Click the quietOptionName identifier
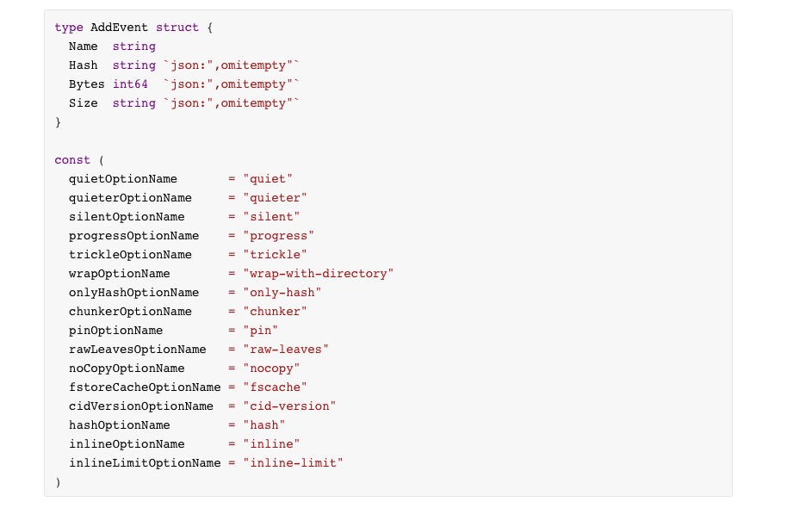This screenshot has height=508, width=812. (123, 179)
